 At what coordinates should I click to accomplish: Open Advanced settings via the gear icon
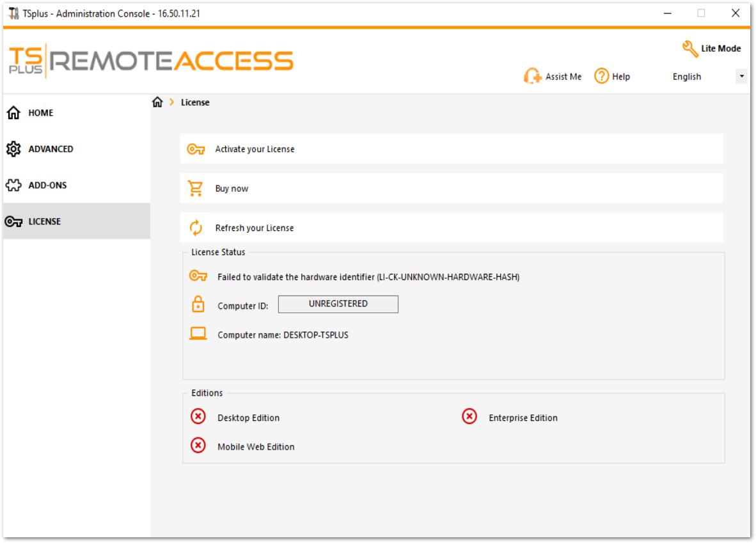click(13, 148)
